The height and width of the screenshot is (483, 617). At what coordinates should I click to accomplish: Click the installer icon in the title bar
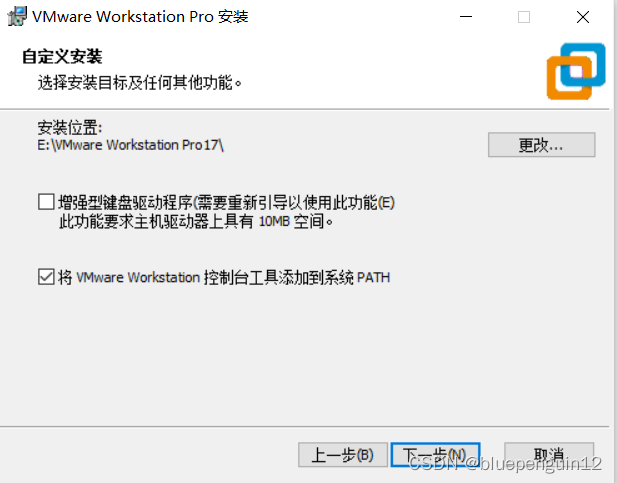pyautogui.click(x=17, y=17)
